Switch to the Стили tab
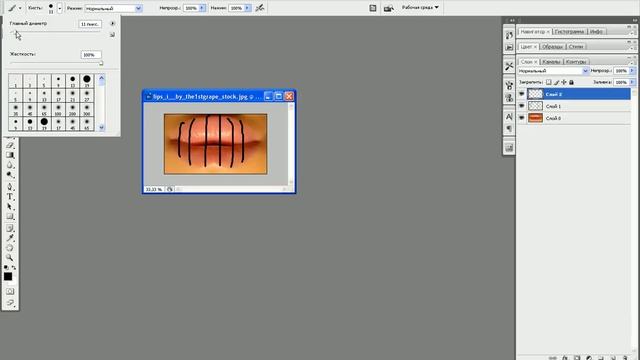 click(576, 47)
